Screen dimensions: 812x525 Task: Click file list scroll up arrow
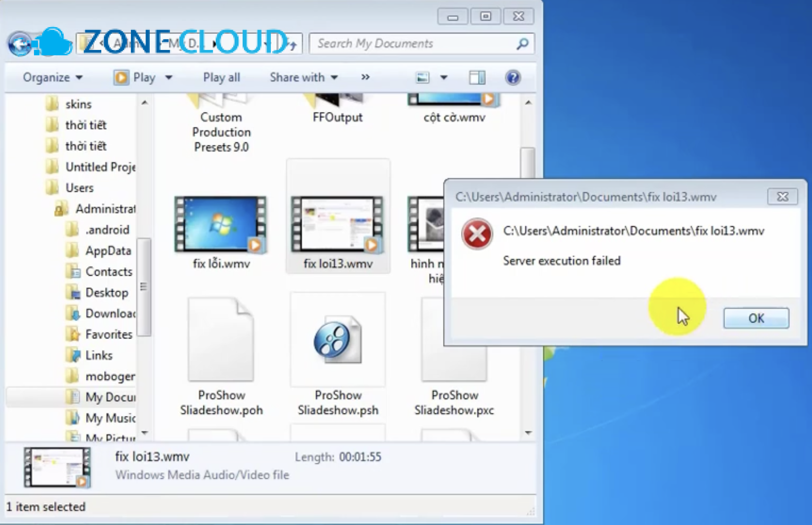(528, 102)
